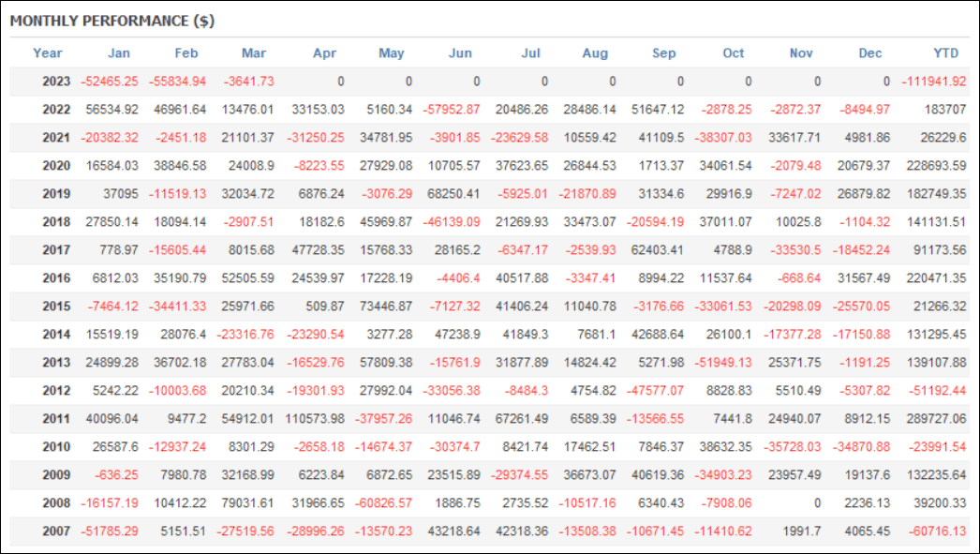Click the 2023 YTD value -111941.92
This screenshot has width=980, height=554.
pyautogui.click(x=934, y=82)
